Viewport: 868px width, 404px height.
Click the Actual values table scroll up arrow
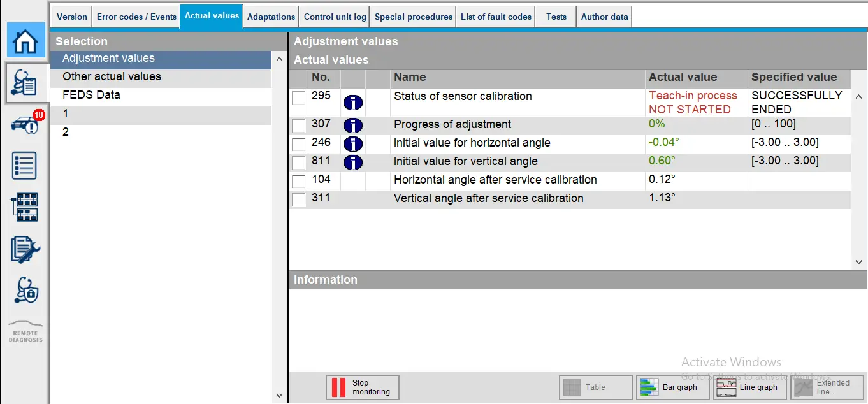(858, 97)
